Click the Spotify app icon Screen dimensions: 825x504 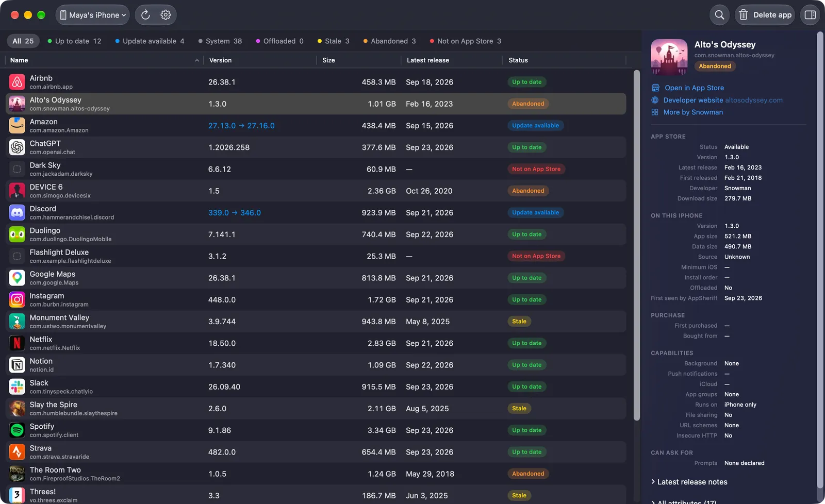[x=17, y=430]
